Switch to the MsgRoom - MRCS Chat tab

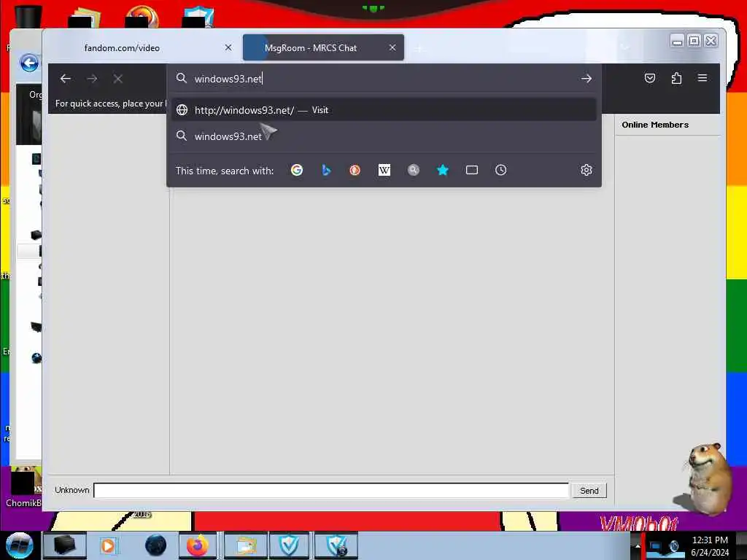323,47
